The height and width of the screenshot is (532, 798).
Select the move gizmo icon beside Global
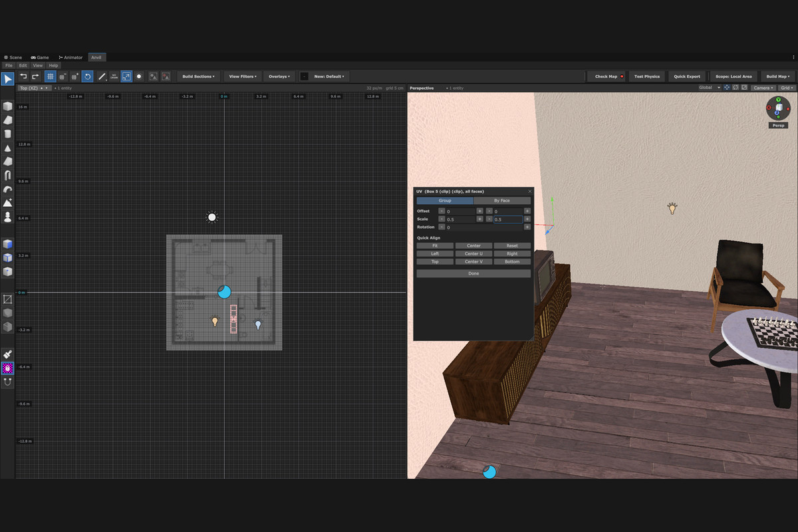coord(727,88)
